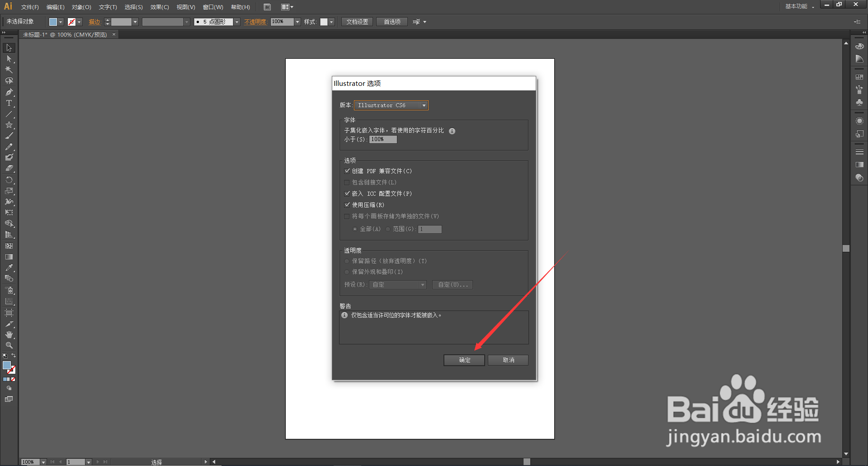868x466 pixels.
Task: Select the Direct Selection tool
Action: (9, 59)
